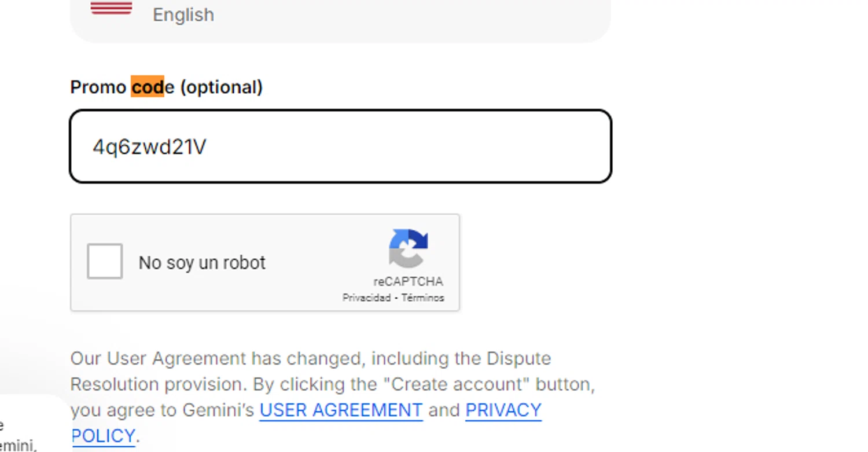
Task: Click the orange highlighted "cod" text
Action: pos(148,87)
